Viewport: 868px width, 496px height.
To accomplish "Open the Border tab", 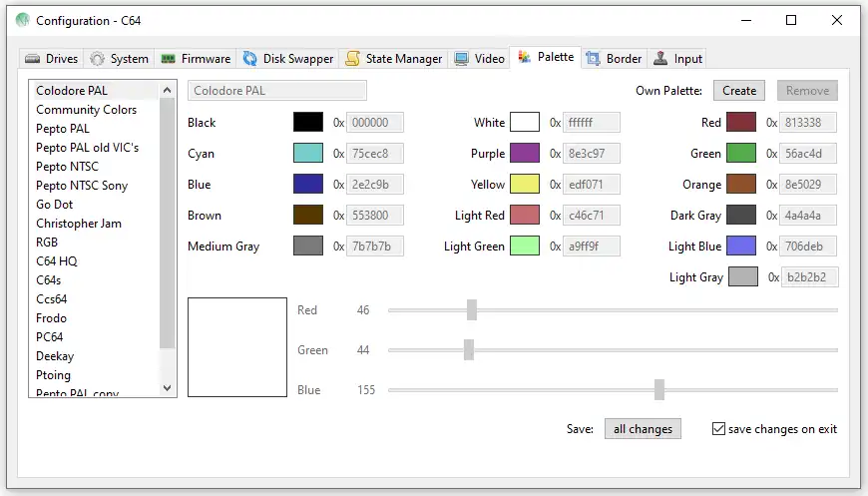I will tap(614, 59).
